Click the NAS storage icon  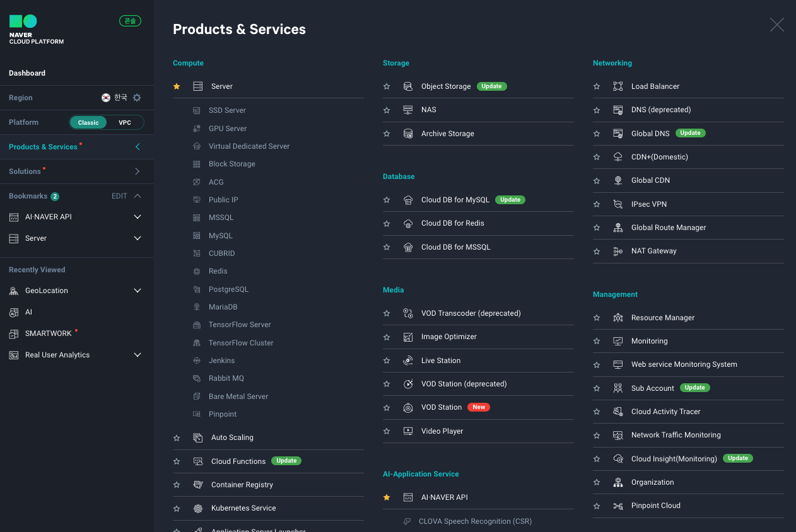pos(408,110)
